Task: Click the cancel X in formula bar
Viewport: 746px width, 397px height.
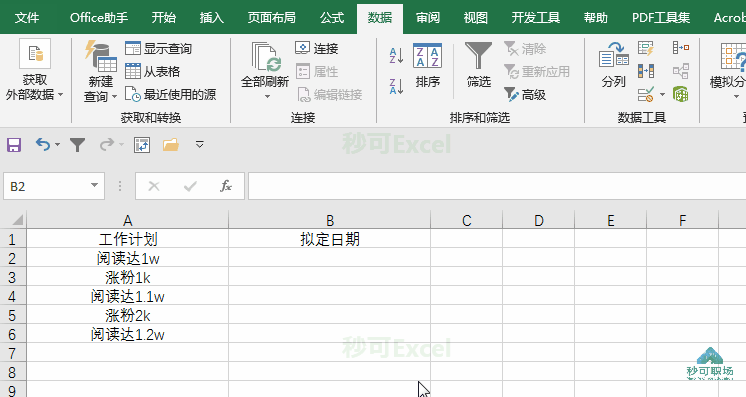Action: point(154,186)
